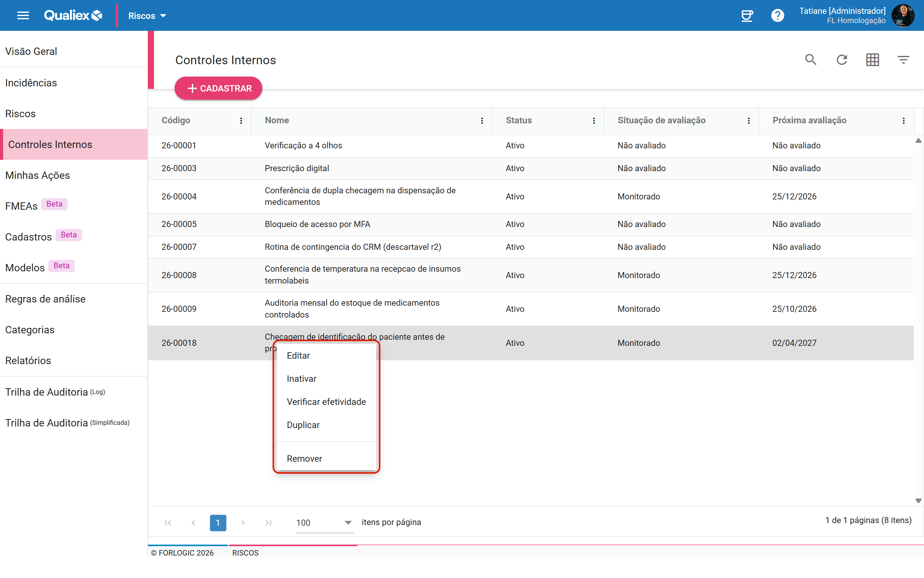Click the user profile avatar

[x=903, y=16]
